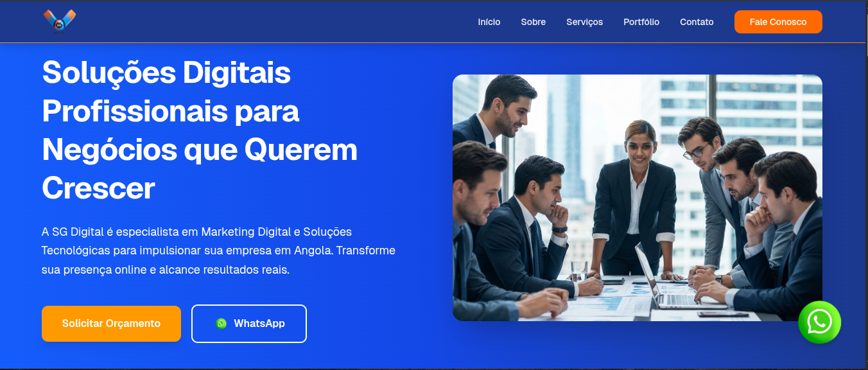The height and width of the screenshot is (370, 868).
Task: Click the glass of water in the photo
Action: click(578, 270)
